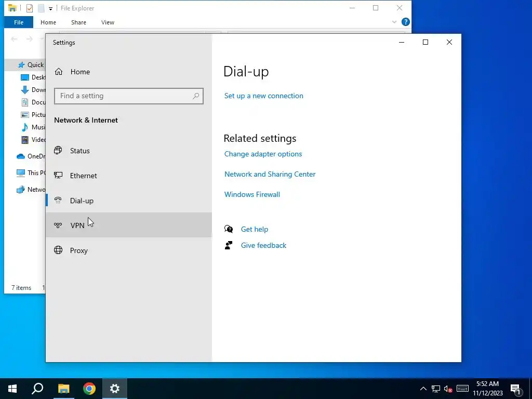Click the search magnifier in Find a setting
Viewport: 532px width, 399px height.
196,96
